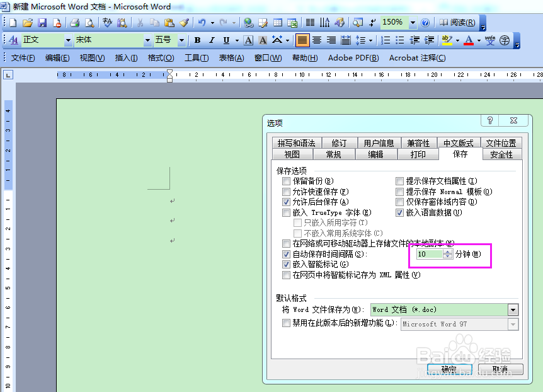Undo the last action
The width and height of the screenshot is (543, 392).
[202, 23]
